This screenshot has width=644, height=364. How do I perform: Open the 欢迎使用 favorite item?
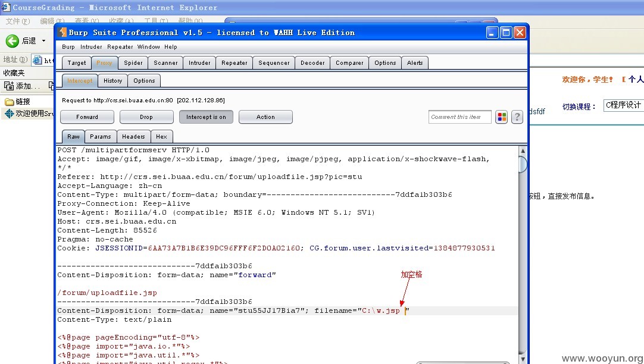click(29, 113)
